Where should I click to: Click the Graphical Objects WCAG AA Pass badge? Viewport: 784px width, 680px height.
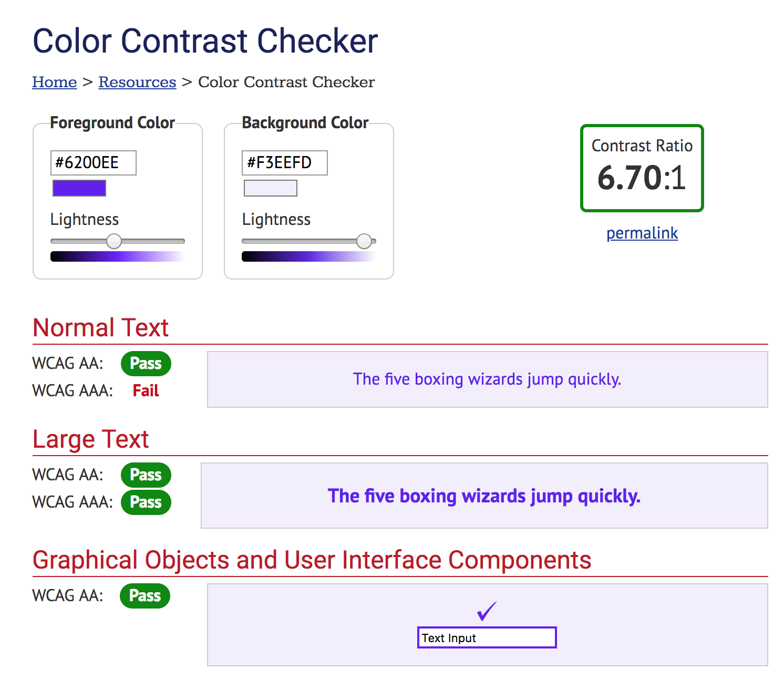click(145, 595)
